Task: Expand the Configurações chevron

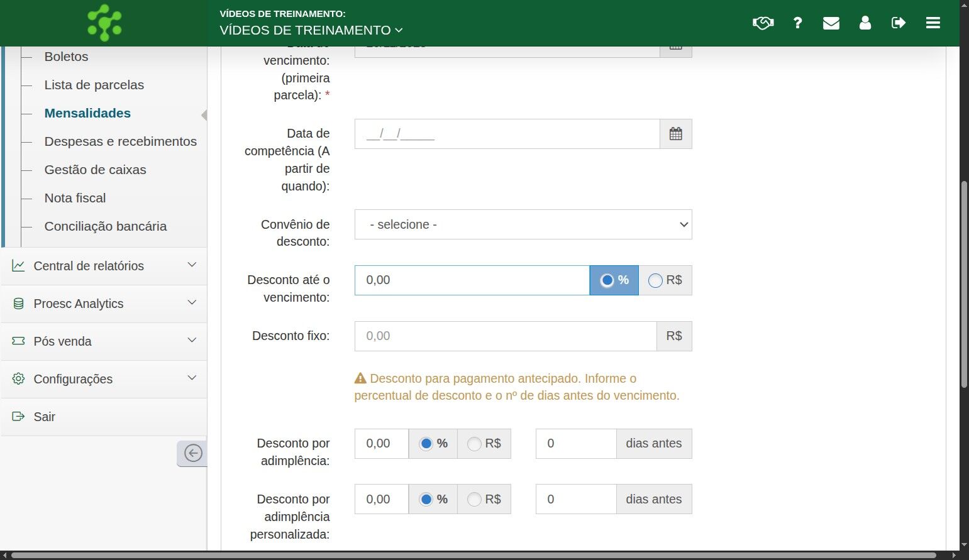Action: 192,378
